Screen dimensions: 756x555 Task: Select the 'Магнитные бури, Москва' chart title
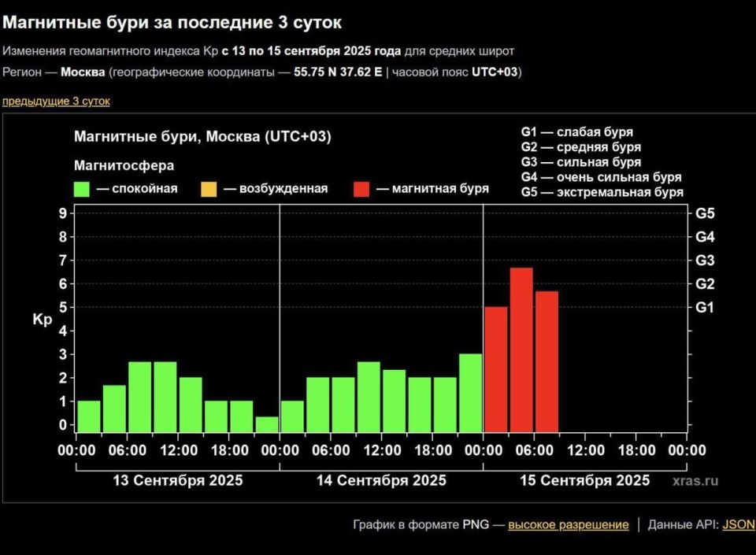(203, 135)
